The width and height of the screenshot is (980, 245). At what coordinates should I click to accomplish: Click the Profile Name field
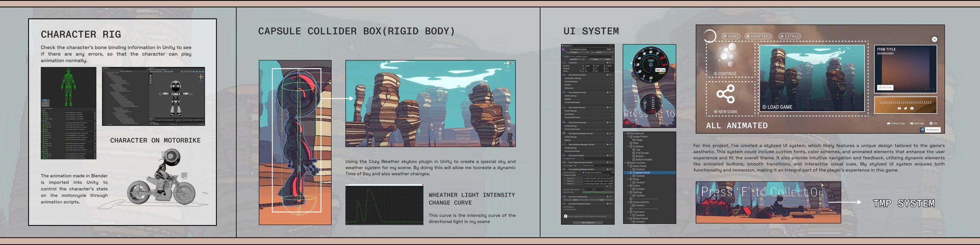click(933, 130)
